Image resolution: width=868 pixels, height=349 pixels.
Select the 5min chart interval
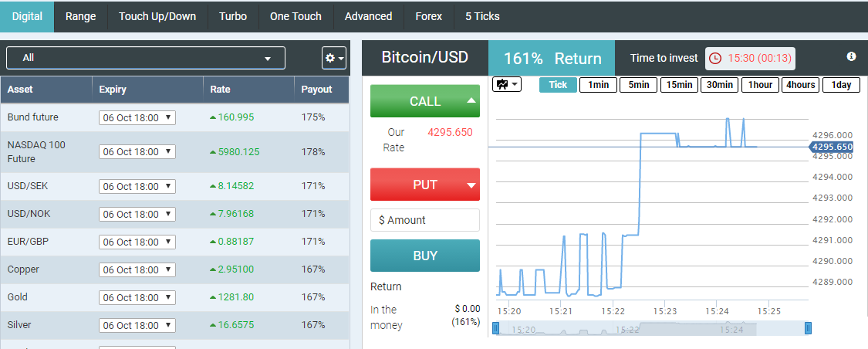(x=639, y=85)
